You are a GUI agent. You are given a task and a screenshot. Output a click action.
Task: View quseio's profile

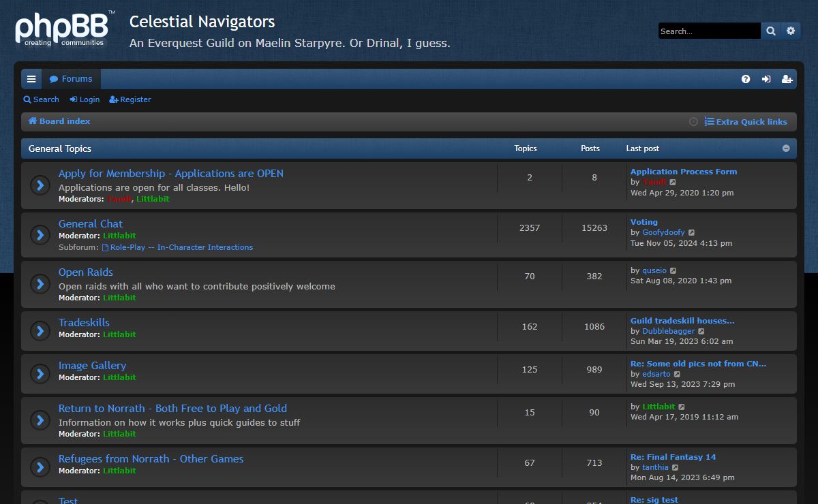tap(654, 271)
